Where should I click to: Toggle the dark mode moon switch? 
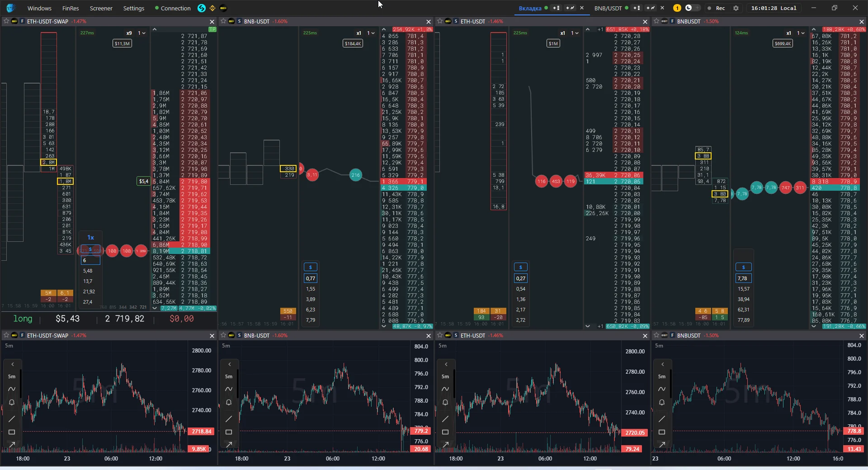692,8
